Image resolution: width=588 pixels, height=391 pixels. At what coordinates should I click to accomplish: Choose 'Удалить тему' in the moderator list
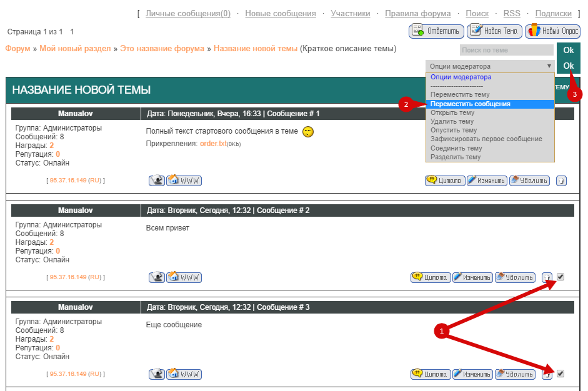tap(452, 122)
